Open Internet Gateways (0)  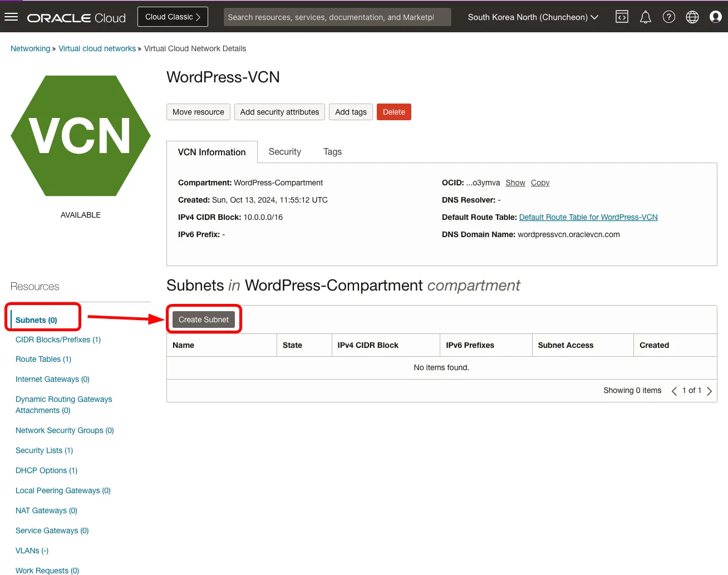click(x=52, y=379)
